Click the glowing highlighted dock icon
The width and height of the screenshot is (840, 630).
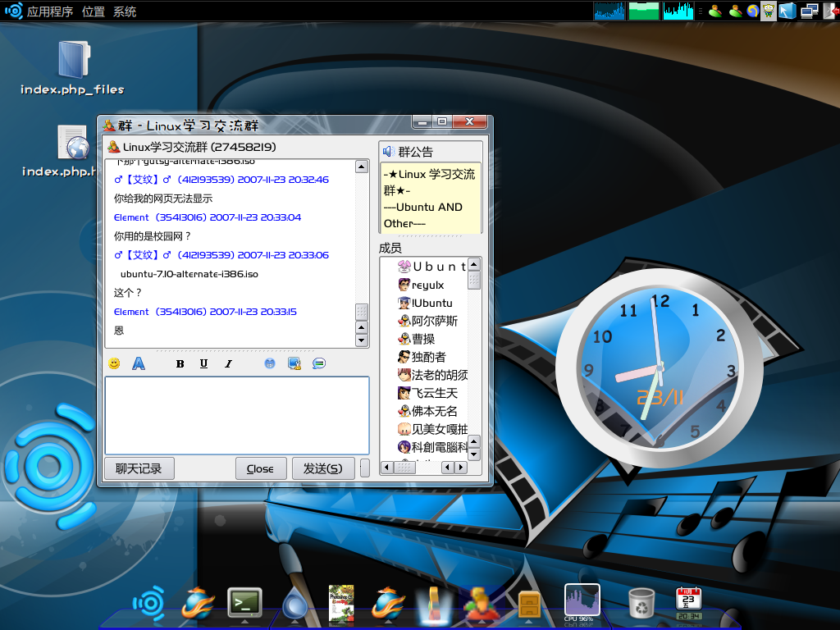click(x=435, y=605)
